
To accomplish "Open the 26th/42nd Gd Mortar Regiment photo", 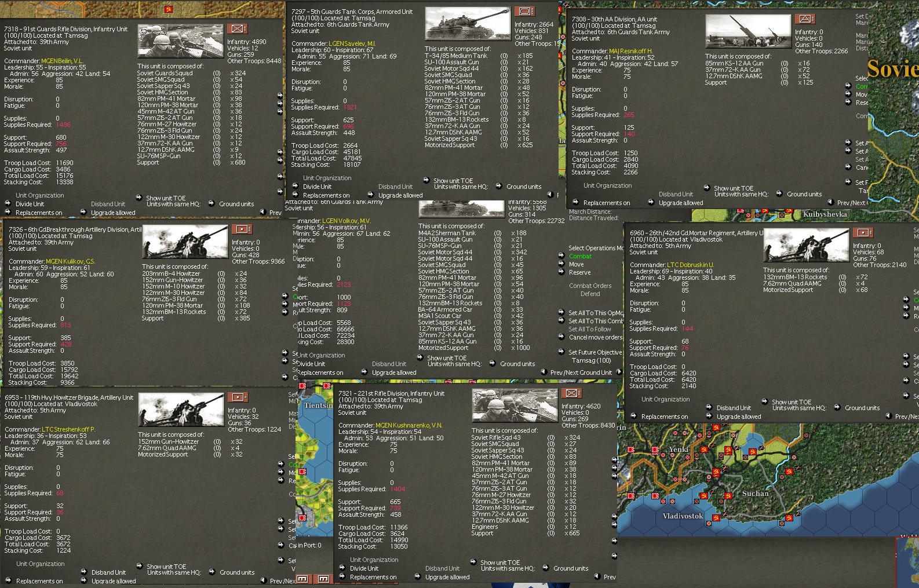I will point(806,245).
